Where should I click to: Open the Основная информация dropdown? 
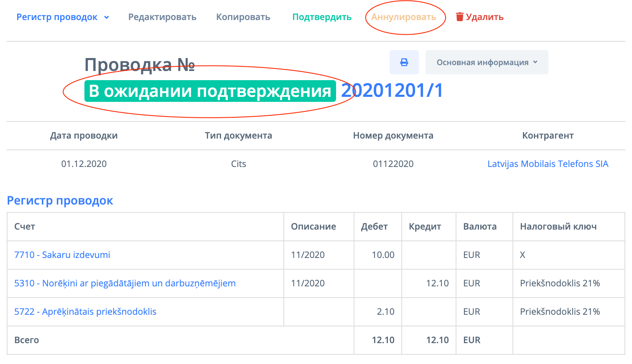487,62
